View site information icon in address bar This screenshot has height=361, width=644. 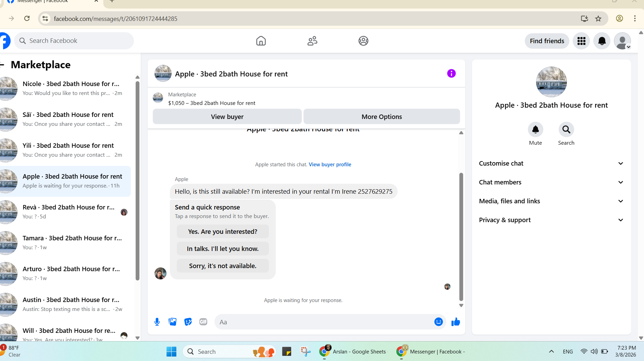(45, 19)
